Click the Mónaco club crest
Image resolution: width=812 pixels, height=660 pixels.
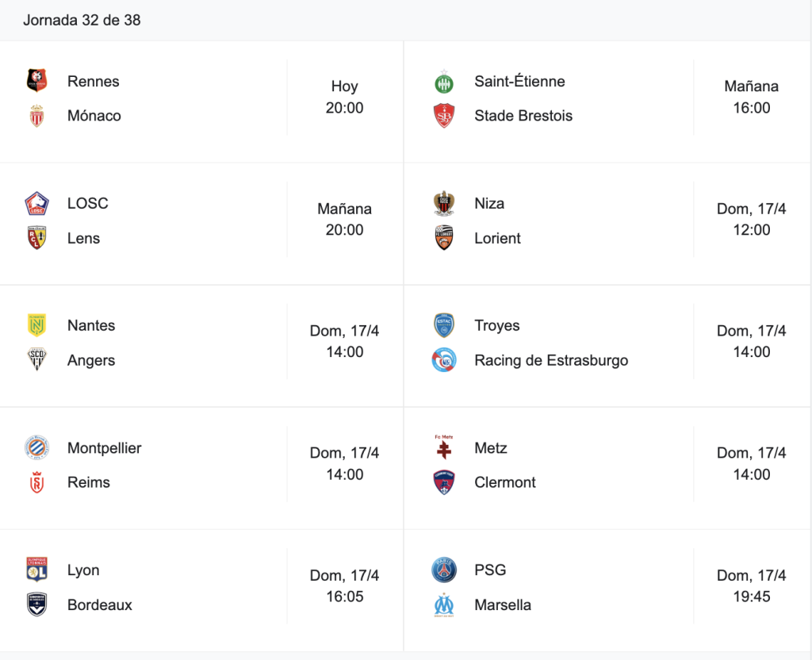click(x=36, y=116)
